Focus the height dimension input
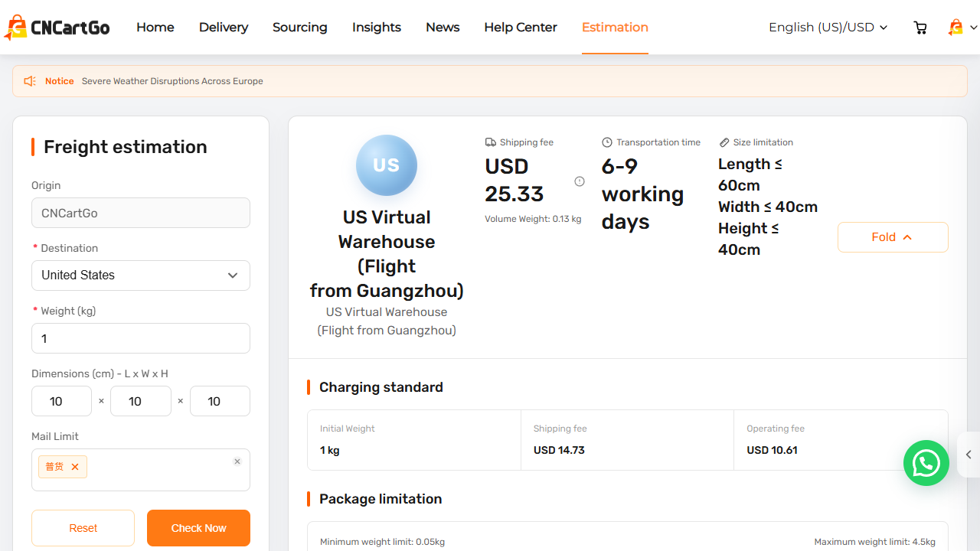 click(x=220, y=401)
